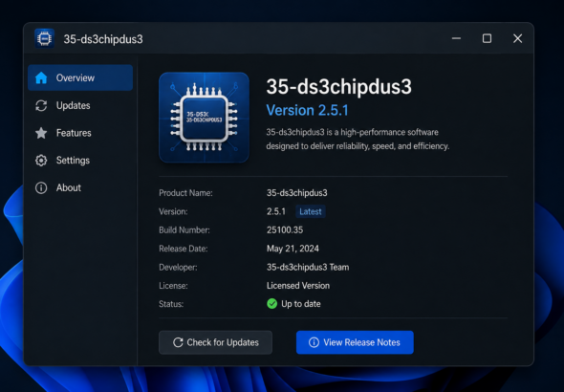
Task: Click the About info icon in sidebar
Action: click(x=41, y=187)
